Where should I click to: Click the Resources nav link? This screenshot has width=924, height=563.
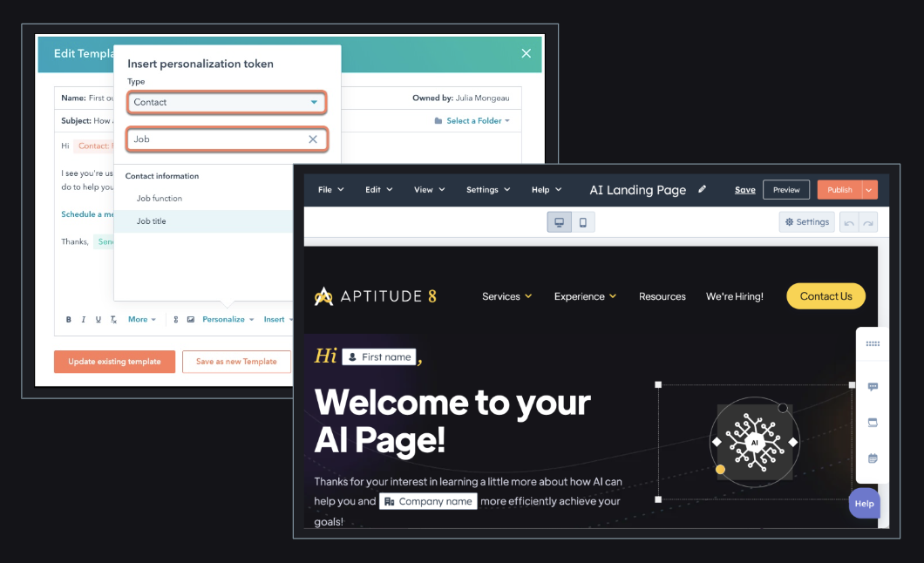[662, 296]
